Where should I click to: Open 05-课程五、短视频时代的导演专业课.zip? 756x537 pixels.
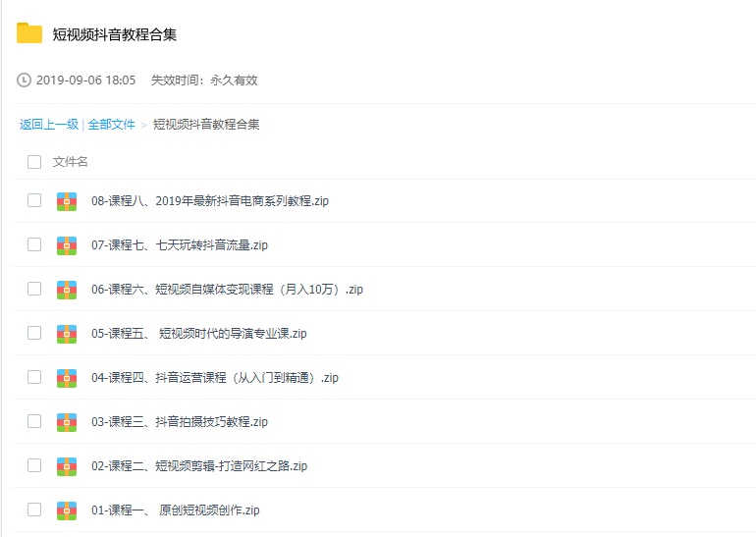(x=199, y=334)
